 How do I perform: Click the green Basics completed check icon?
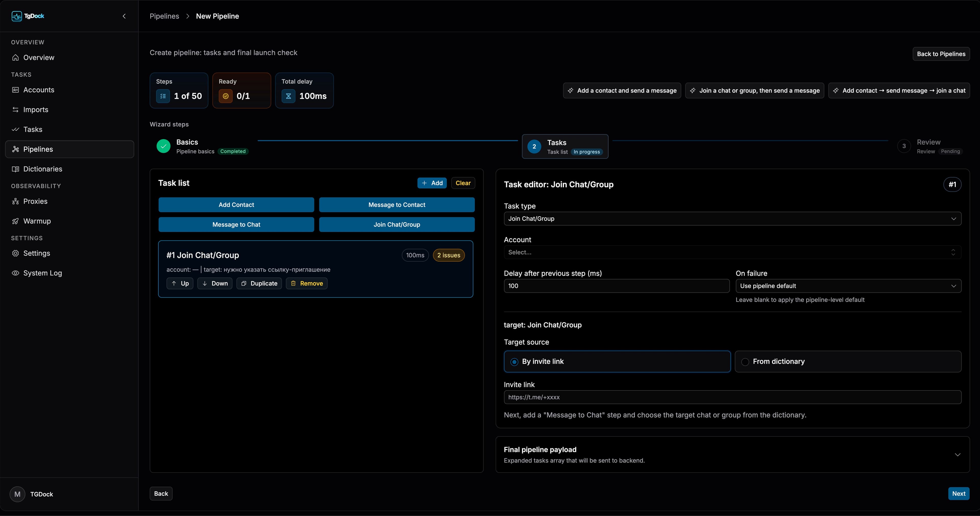(164, 146)
